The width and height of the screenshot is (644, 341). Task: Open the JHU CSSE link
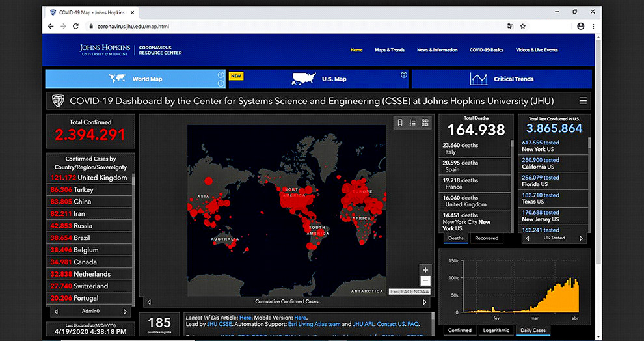coord(219,324)
